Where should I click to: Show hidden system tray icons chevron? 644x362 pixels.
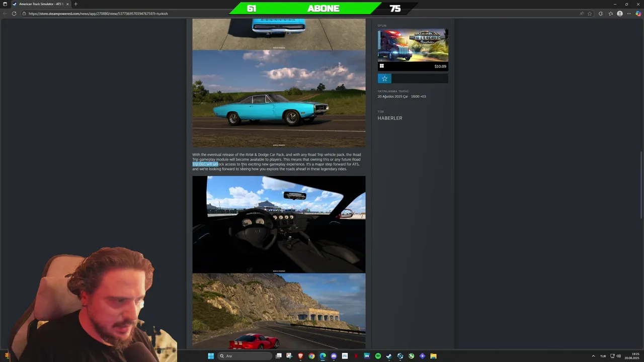coord(593,356)
